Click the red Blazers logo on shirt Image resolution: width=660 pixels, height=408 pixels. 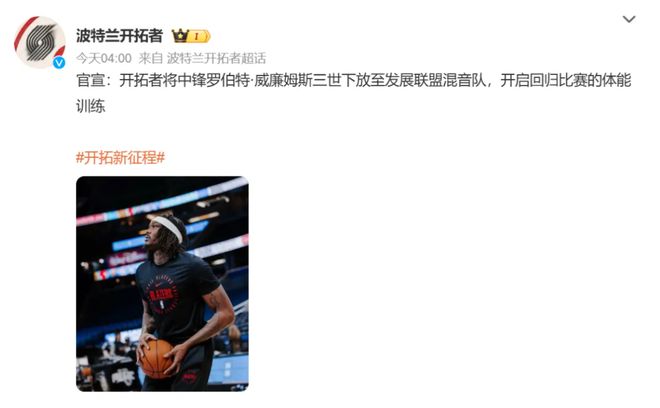point(163,295)
